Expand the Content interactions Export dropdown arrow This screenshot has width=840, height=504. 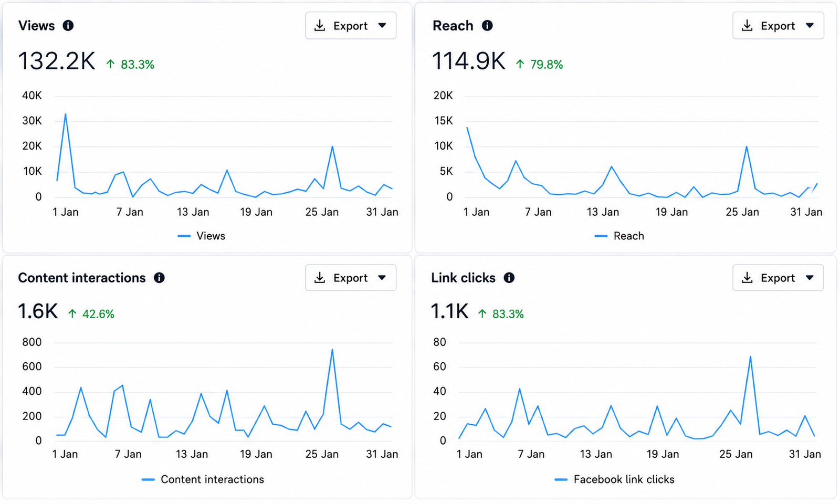click(x=382, y=278)
